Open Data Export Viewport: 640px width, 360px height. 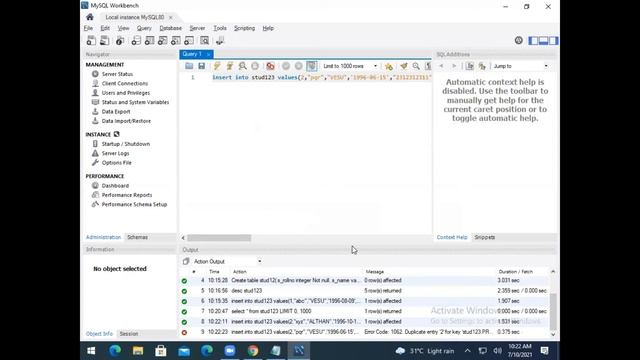tap(116, 111)
